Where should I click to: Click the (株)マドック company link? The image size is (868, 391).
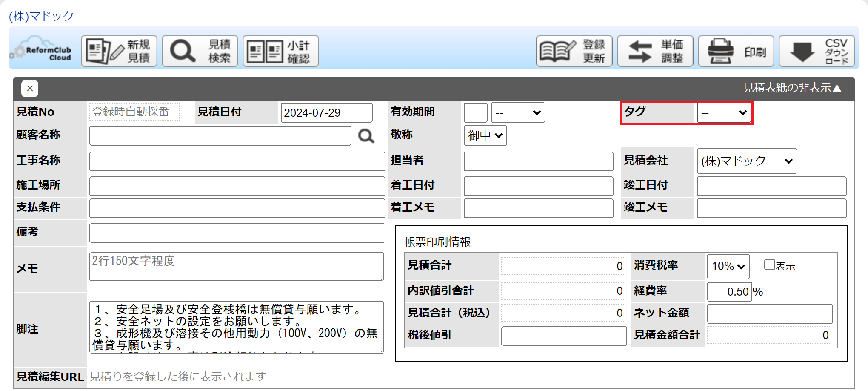tap(41, 16)
